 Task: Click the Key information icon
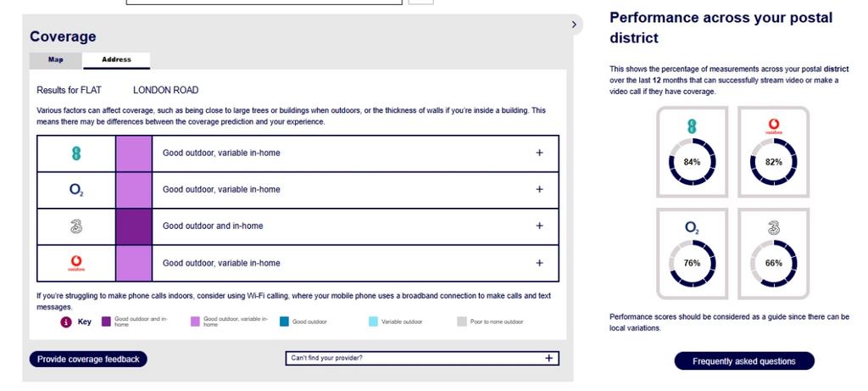(x=65, y=322)
